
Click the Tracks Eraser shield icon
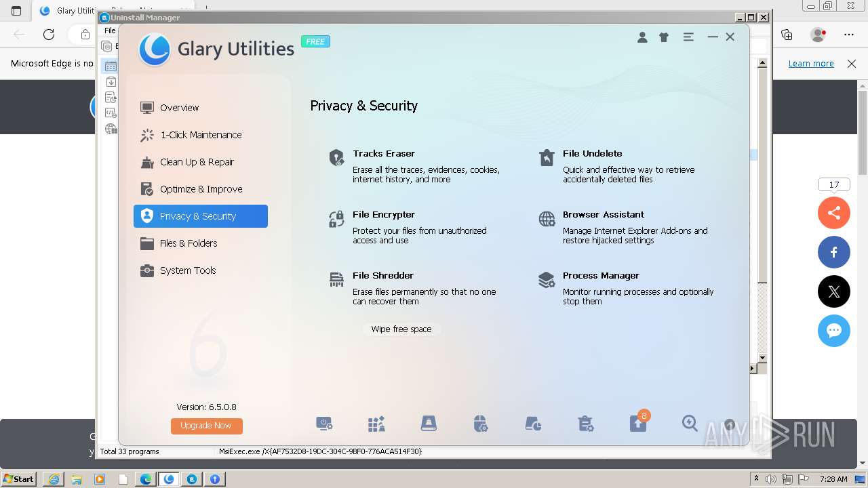[336, 158]
